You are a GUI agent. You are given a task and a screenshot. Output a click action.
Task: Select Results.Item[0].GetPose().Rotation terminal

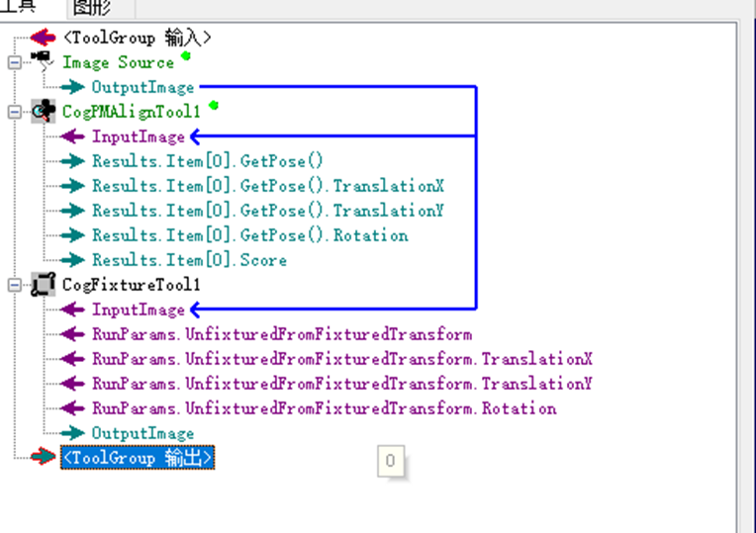[250, 235]
